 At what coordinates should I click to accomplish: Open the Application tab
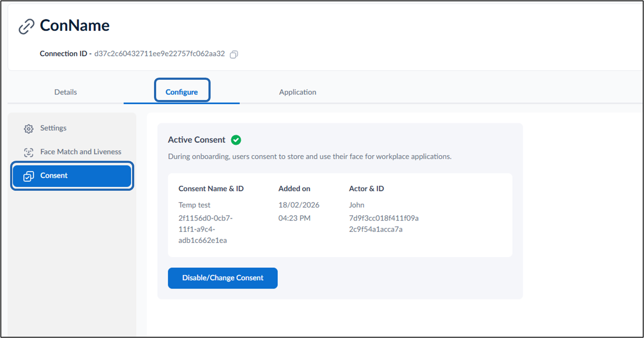click(x=298, y=92)
